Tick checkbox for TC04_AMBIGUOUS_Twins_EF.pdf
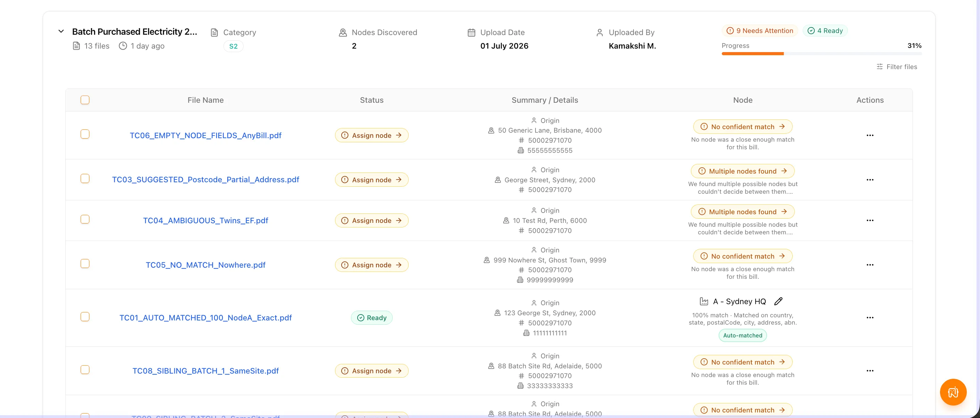This screenshot has width=980, height=418. tap(85, 220)
